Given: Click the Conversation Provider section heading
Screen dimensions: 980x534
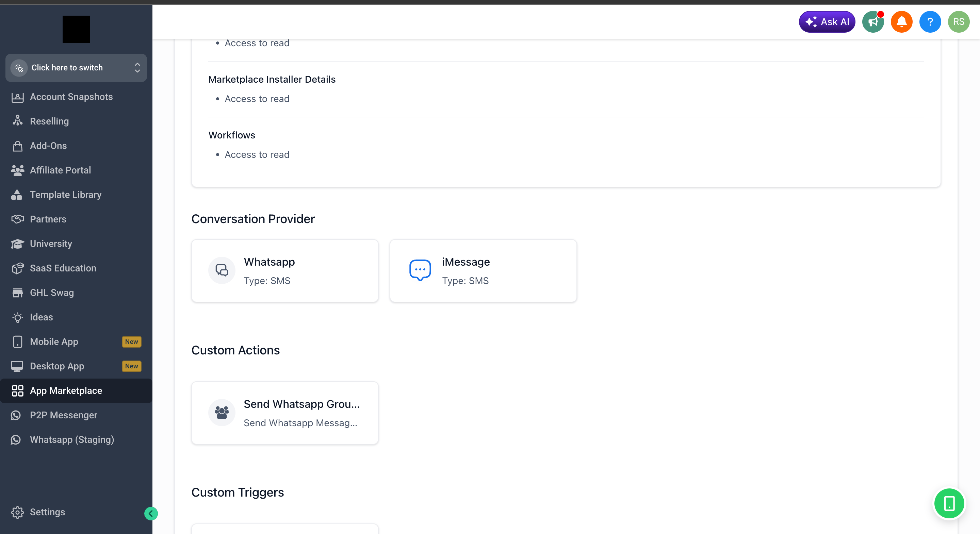Looking at the screenshot, I should point(253,219).
